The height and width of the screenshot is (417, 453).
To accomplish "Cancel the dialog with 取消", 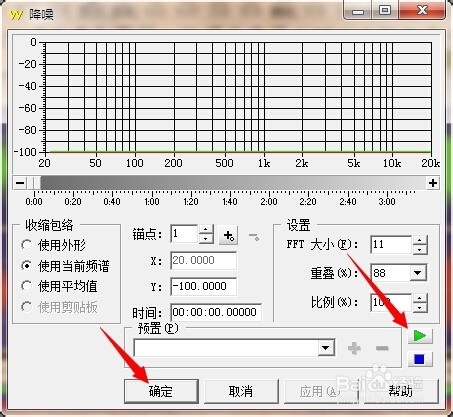I will [x=241, y=391].
